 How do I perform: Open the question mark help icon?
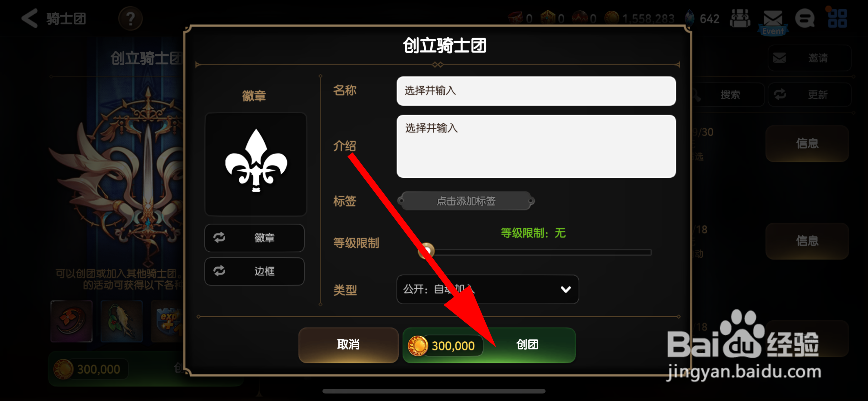(x=130, y=18)
